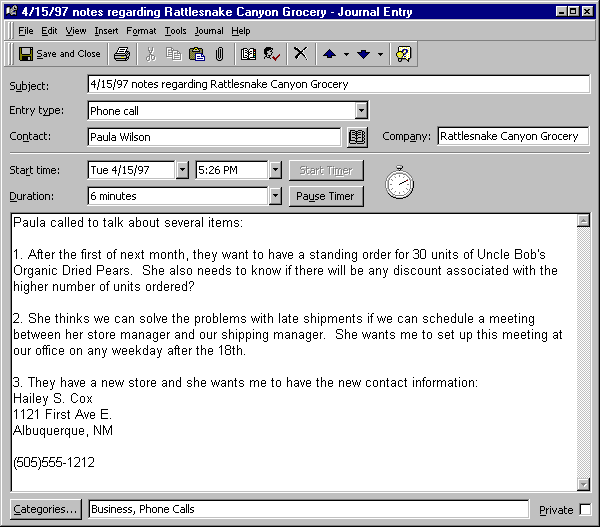Copy selection using Copy icon

coord(174,54)
